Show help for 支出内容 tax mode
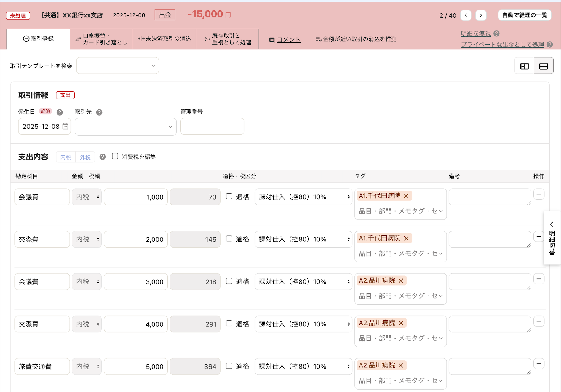 point(103,157)
